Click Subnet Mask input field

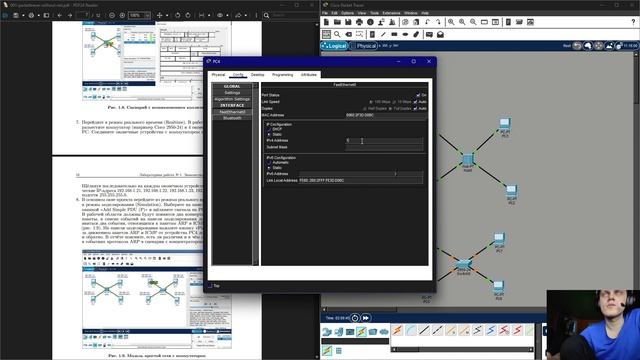pyautogui.click(x=384, y=147)
